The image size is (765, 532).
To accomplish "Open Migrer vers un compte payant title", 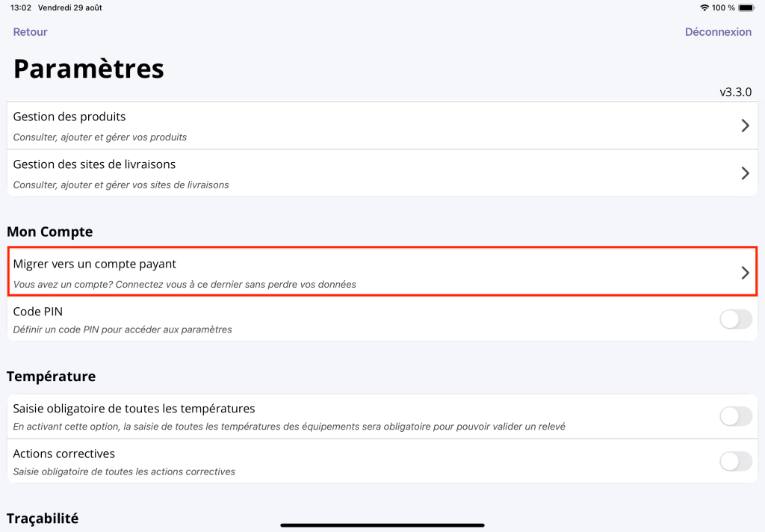I will [95, 264].
